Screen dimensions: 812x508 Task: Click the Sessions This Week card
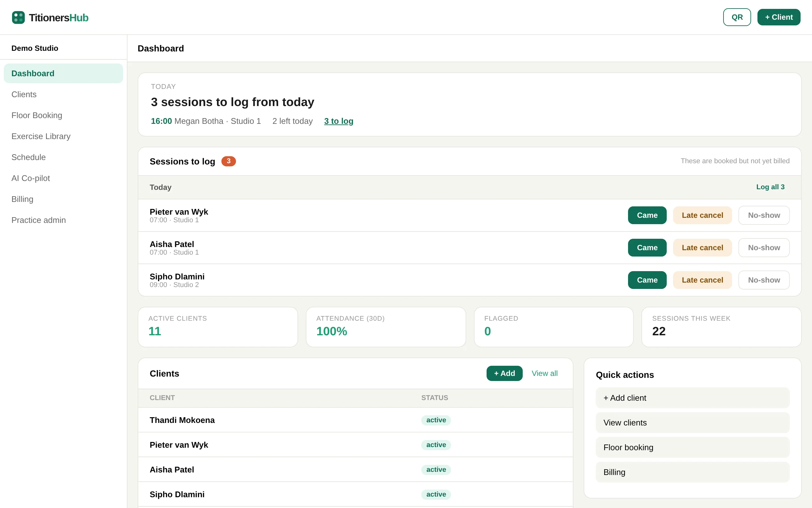click(x=721, y=327)
